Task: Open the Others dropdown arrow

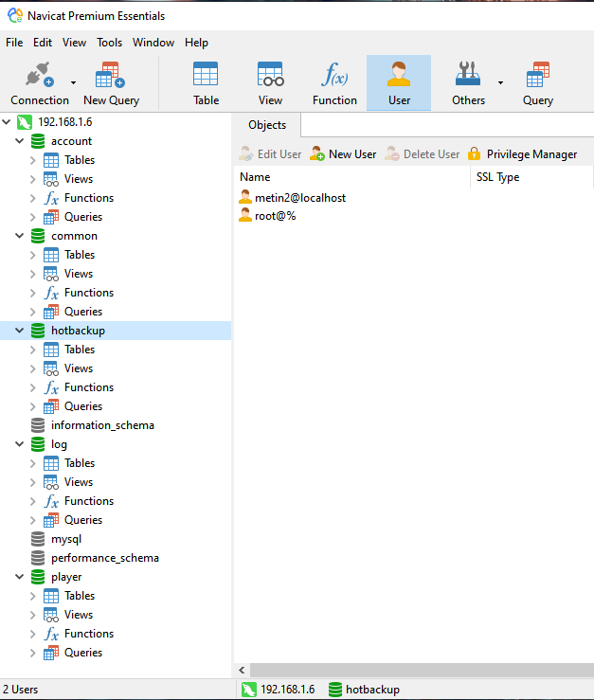Action: tap(500, 82)
